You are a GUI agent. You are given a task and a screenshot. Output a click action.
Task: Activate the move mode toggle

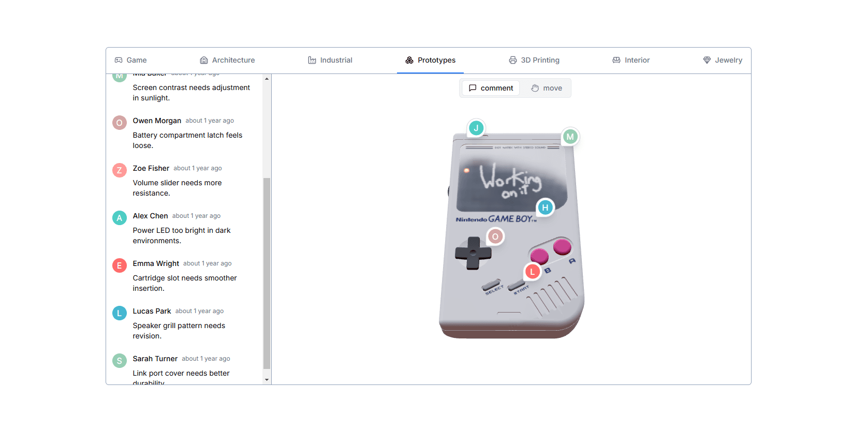point(546,88)
